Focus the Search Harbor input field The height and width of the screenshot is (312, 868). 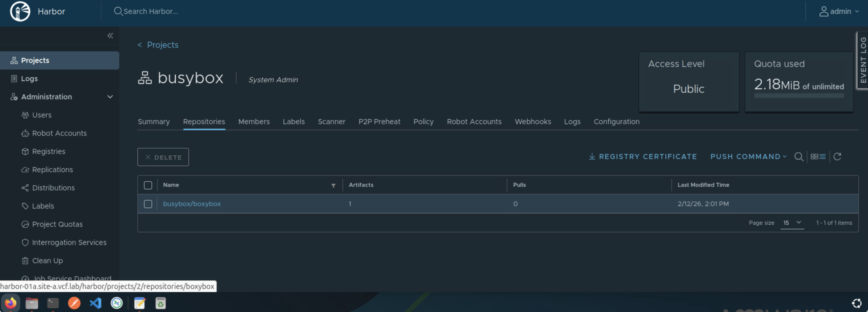tap(151, 11)
